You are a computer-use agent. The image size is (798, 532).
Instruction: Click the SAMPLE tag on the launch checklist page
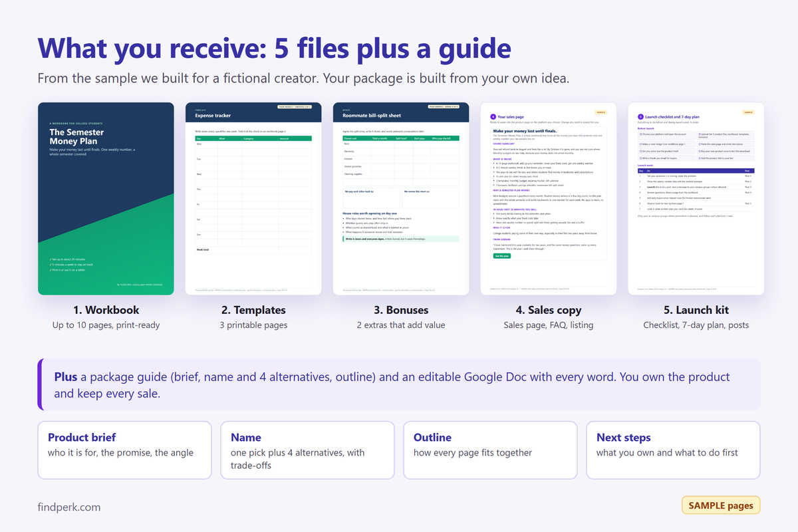point(748,112)
